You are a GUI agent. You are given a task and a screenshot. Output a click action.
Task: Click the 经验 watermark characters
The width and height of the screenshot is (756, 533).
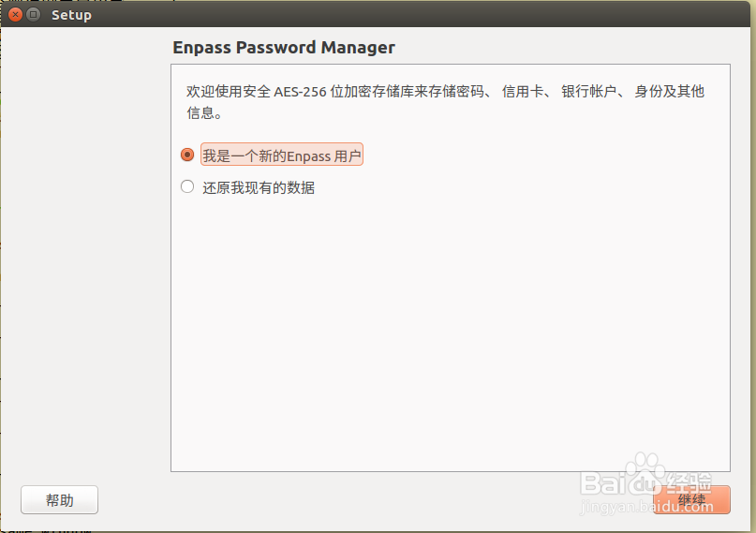[691, 481]
